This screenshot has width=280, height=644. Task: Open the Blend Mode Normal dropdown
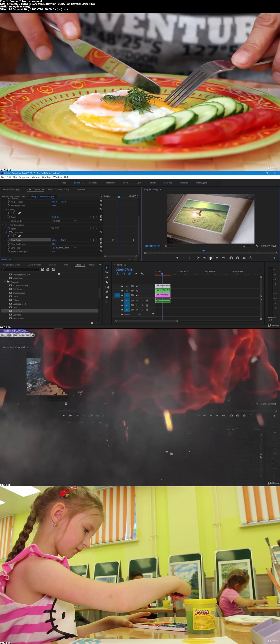[64, 221]
